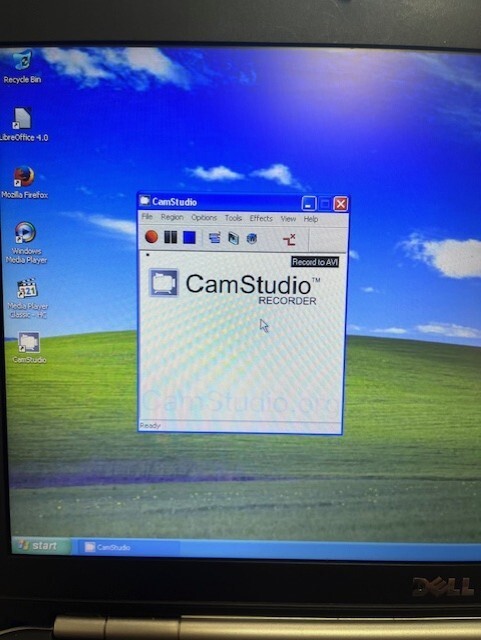481x640 pixels.
Task: Open the Help menu
Action: tap(311, 219)
